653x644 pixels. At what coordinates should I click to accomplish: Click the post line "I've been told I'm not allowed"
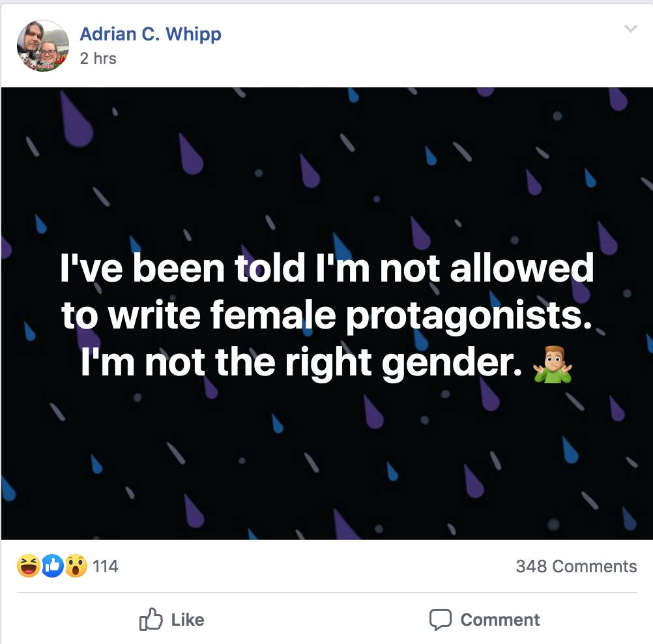coord(326,268)
